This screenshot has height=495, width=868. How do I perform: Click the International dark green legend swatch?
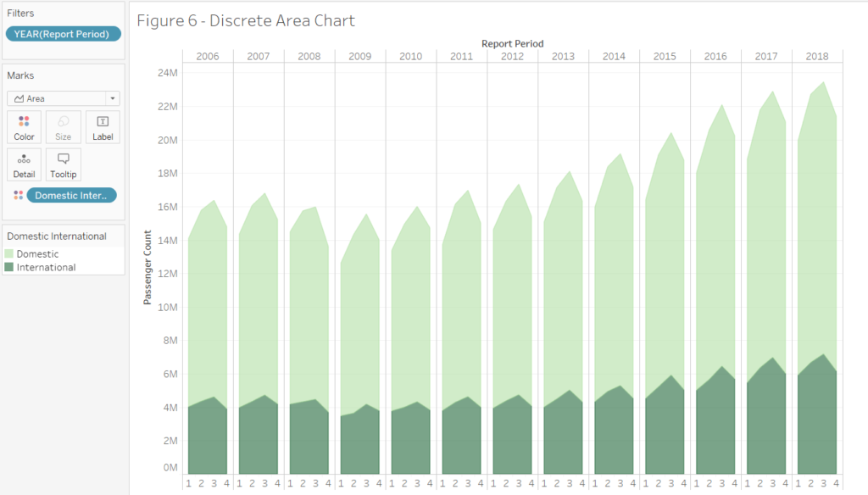pyautogui.click(x=8, y=268)
